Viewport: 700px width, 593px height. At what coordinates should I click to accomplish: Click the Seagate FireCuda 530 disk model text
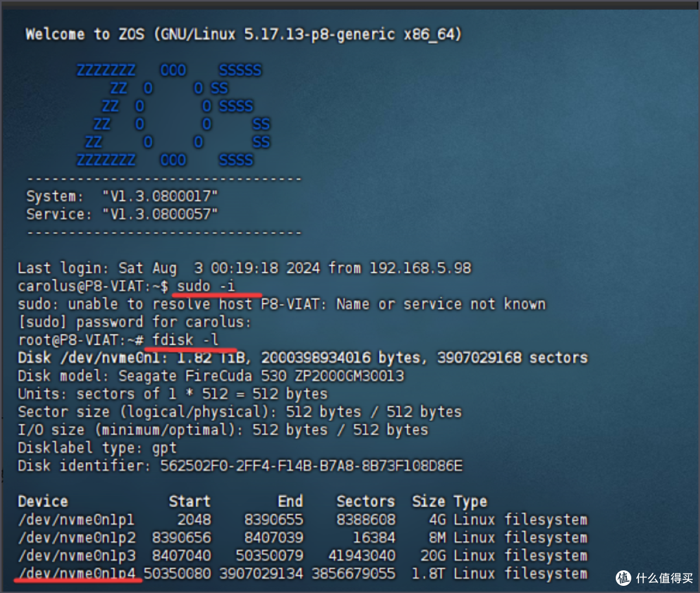[261, 376]
